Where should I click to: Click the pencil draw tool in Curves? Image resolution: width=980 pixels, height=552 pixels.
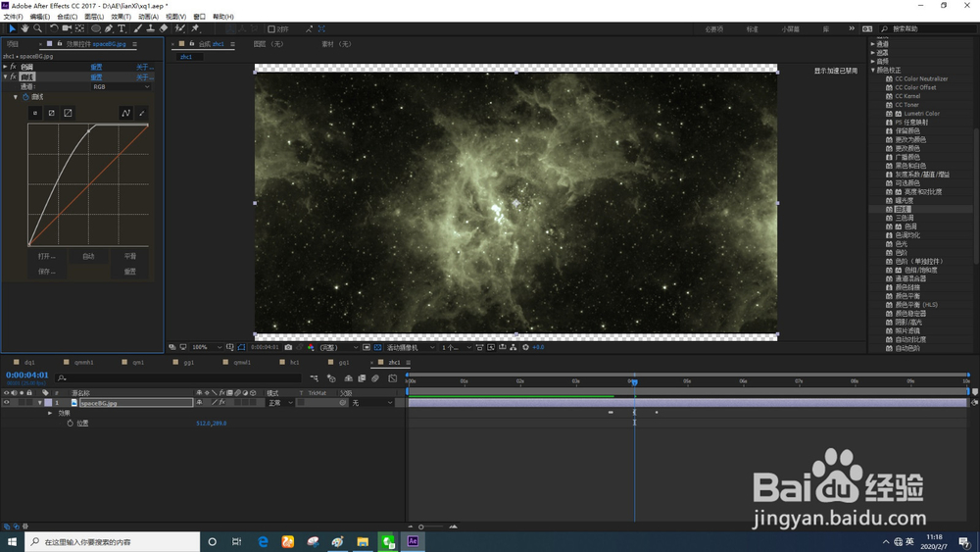pos(142,113)
